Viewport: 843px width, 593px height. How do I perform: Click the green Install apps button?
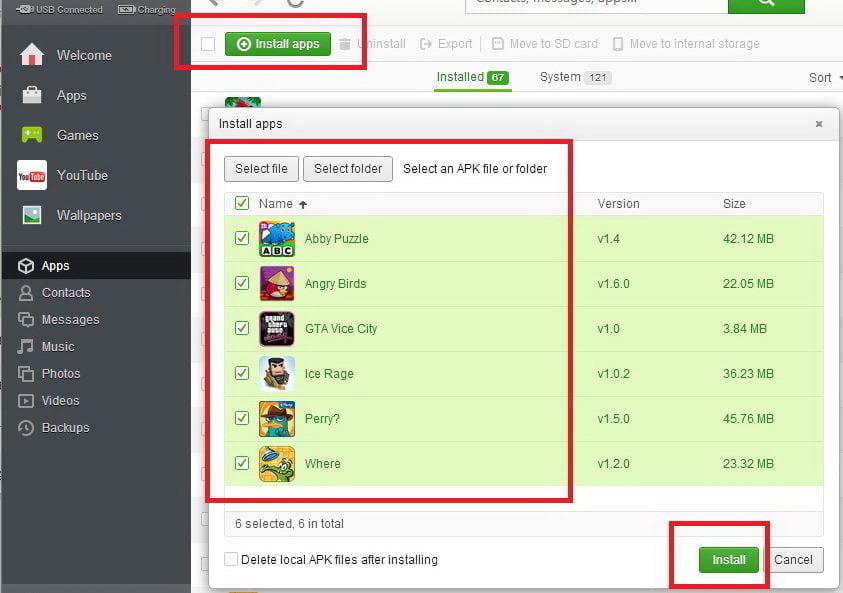278,44
